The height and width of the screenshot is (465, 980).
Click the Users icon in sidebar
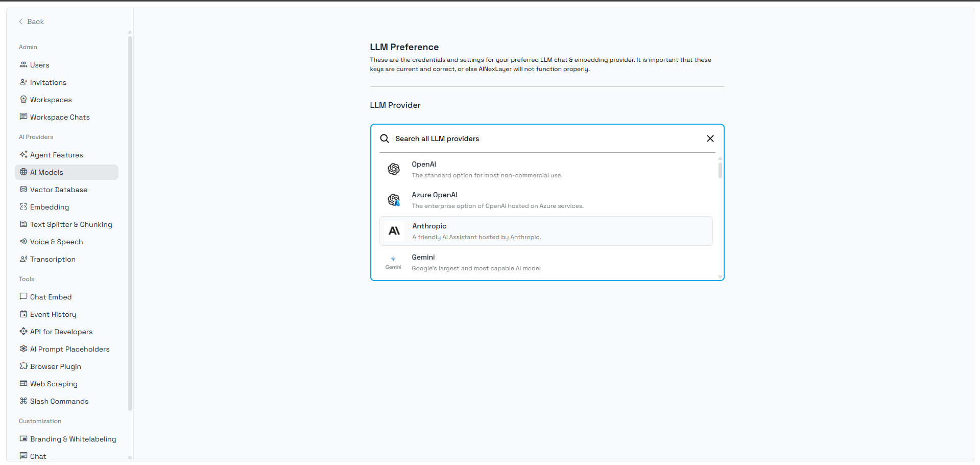tap(23, 65)
